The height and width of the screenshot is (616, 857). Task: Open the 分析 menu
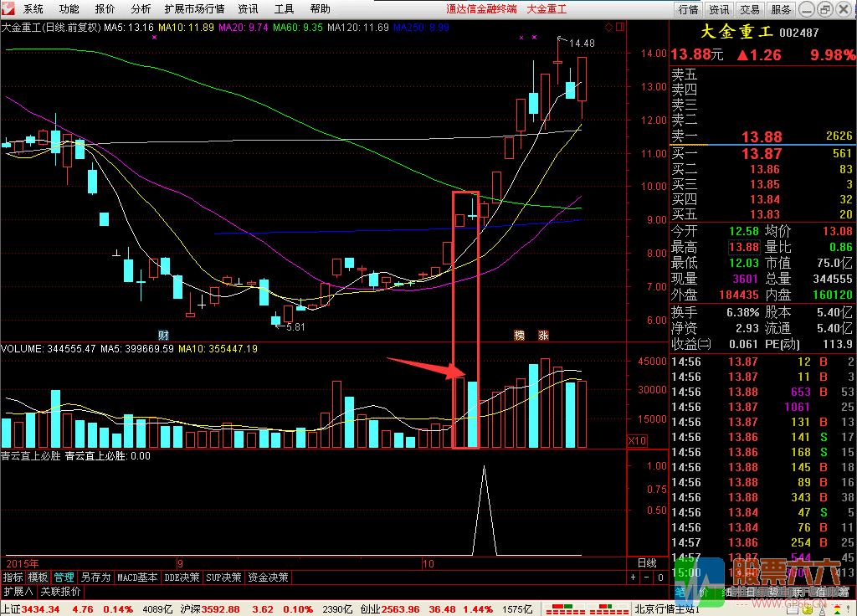click(x=141, y=8)
